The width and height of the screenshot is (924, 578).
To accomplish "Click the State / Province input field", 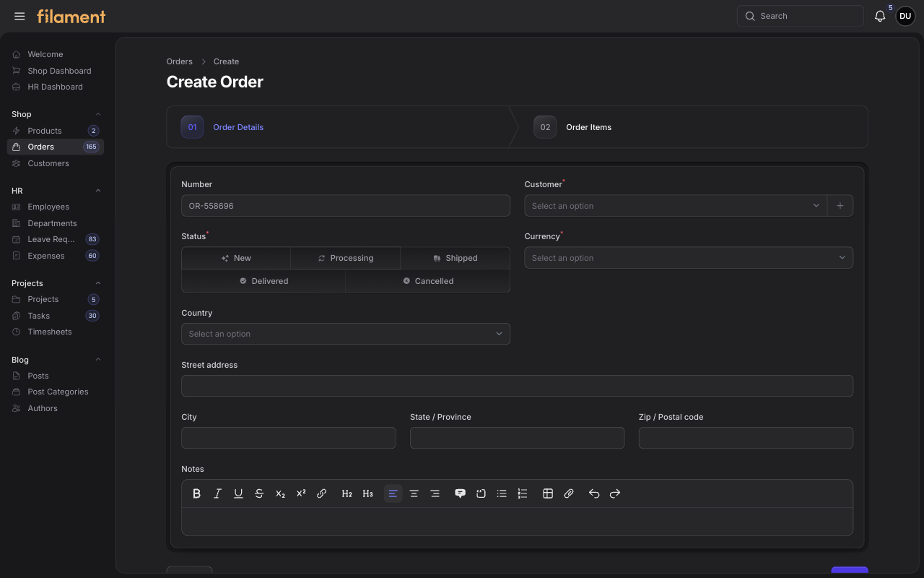I will pos(517,438).
